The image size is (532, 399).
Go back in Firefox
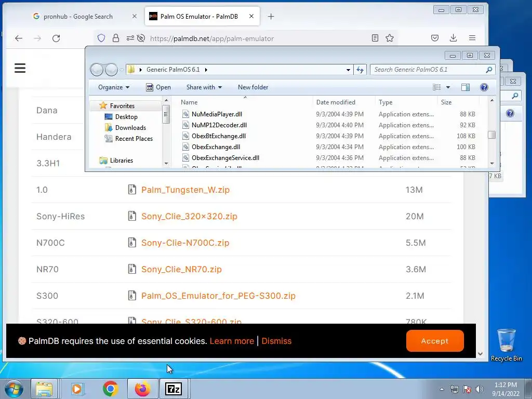[x=19, y=38]
